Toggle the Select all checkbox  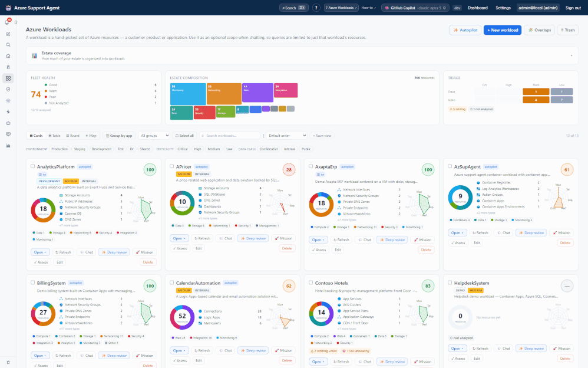pos(185,136)
